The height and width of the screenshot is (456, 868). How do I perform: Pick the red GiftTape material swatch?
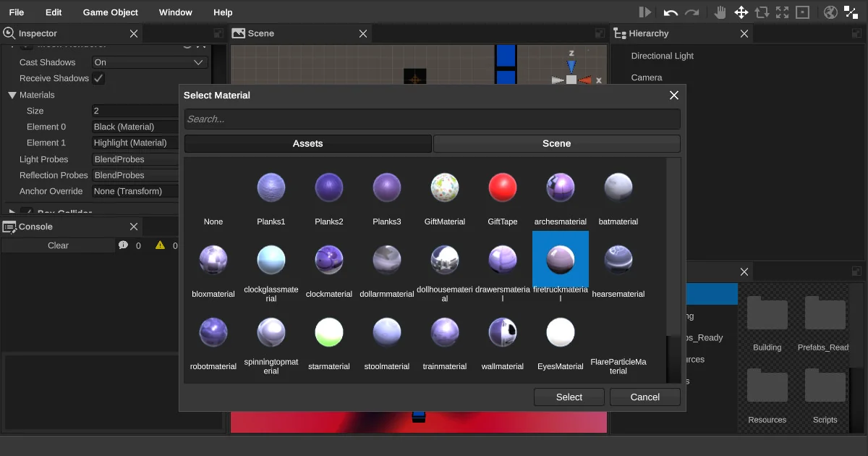[x=502, y=187]
